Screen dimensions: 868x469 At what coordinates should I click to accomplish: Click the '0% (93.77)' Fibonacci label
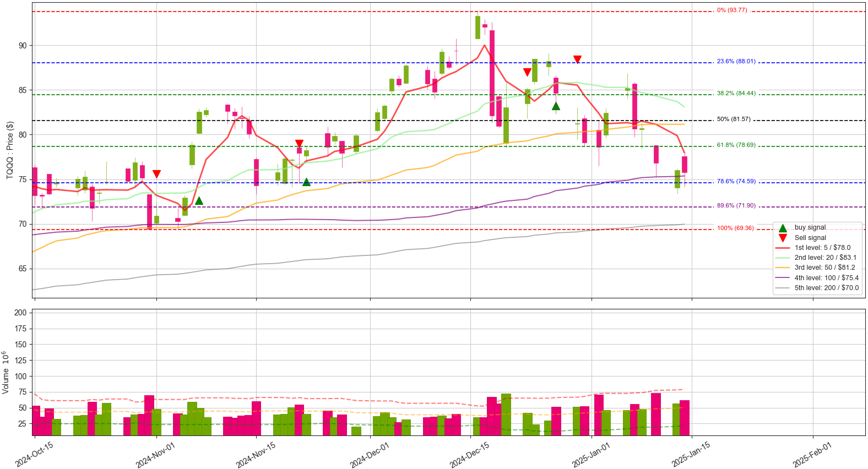click(732, 10)
